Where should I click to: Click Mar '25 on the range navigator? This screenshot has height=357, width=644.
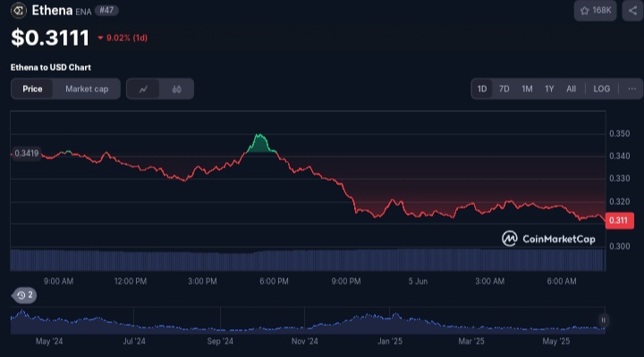pyautogui.click(x=471, y=342)
